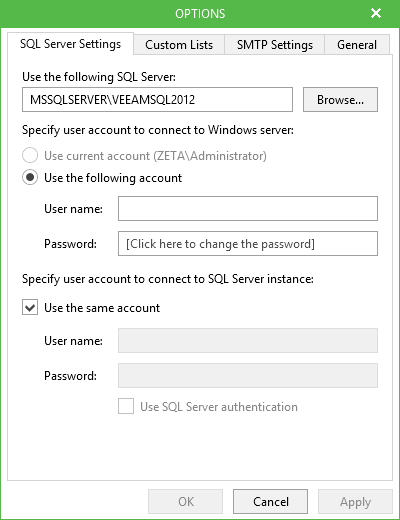The width and height of the screenshot is (400, 520).
Task: Click the Use the following account label text
Action: (113, 178)
